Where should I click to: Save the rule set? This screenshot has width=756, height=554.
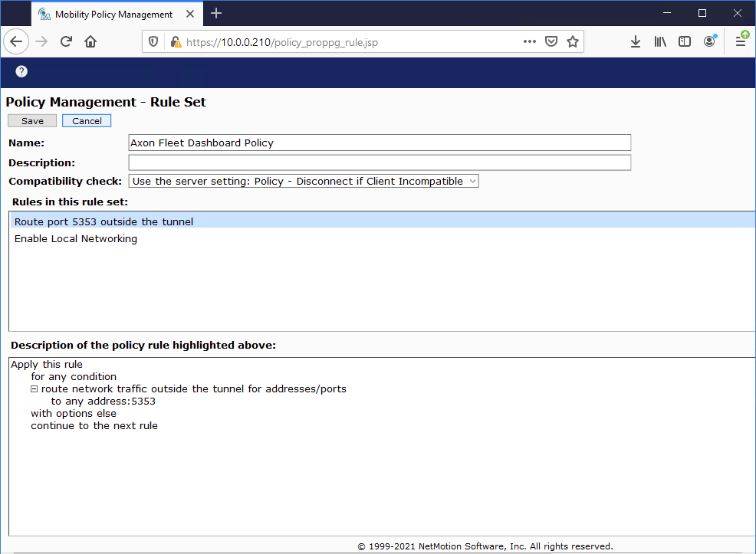(32, 121)
